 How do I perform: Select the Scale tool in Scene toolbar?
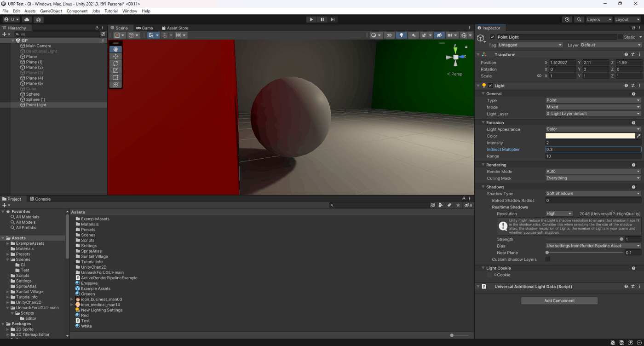point(116,70)
